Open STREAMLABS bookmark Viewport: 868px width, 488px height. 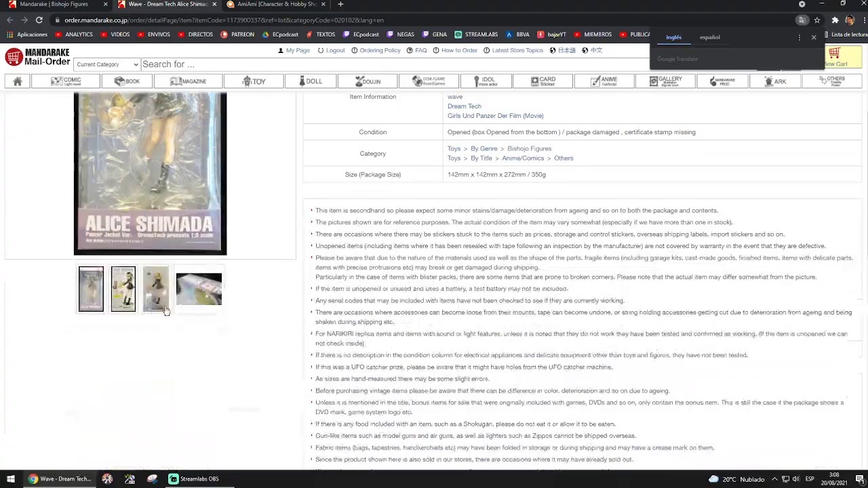[x=476, y=35]
